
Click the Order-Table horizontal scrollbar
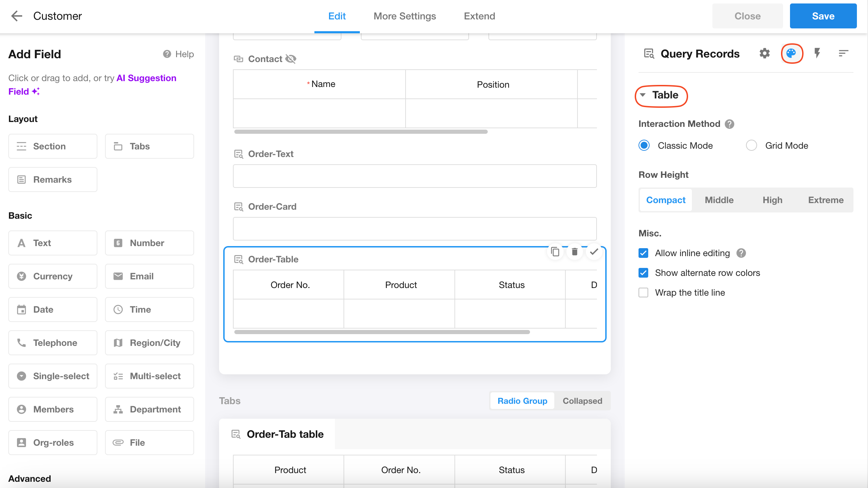point(382,332)
